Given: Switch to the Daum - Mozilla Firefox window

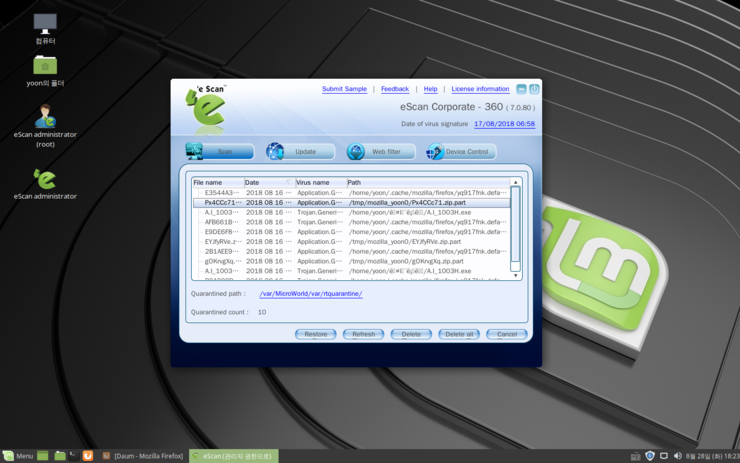Looking at the screenshot, I should click(143, 456).
